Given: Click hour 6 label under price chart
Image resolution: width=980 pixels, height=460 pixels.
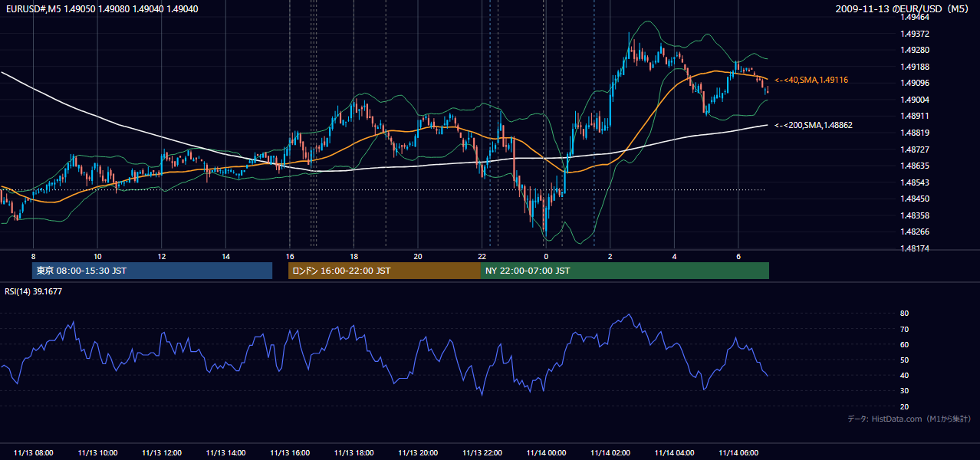Looking at the screenshot, I should tap(738, 256).
